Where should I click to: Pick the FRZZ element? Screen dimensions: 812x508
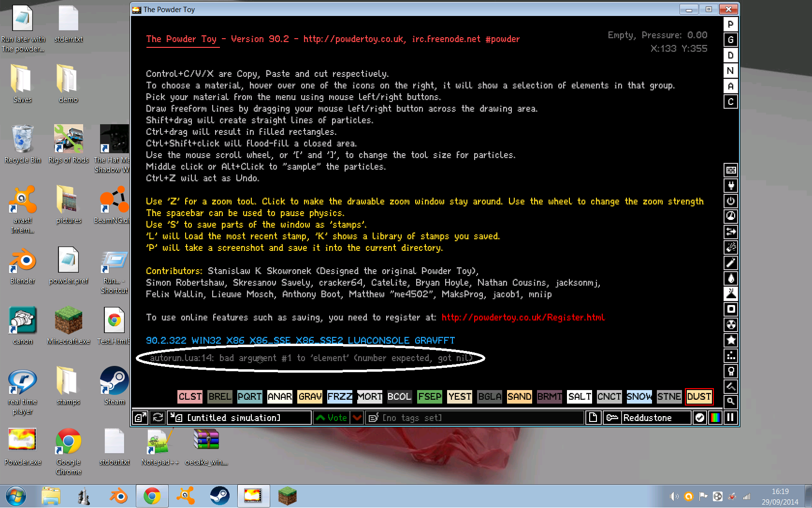[340, 397]
